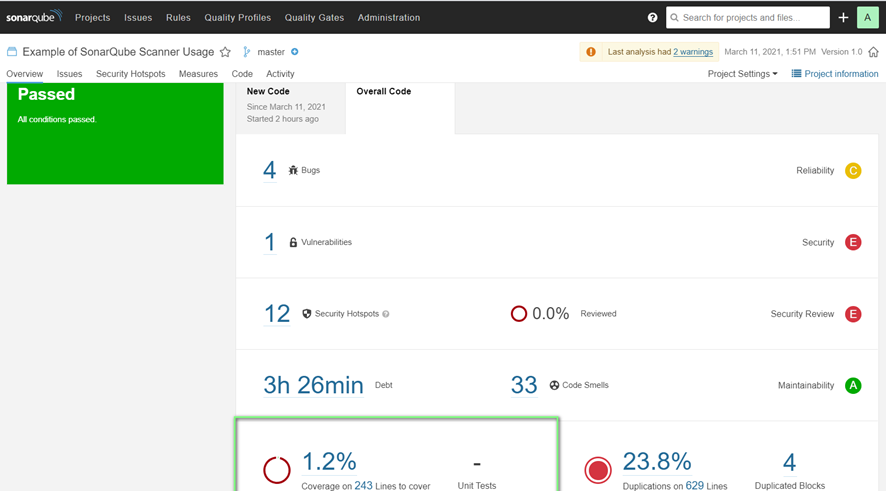This screenshot has width=886, height=491.
Task: Focus the search for projects and files field
Action: [x=748, y=18]
